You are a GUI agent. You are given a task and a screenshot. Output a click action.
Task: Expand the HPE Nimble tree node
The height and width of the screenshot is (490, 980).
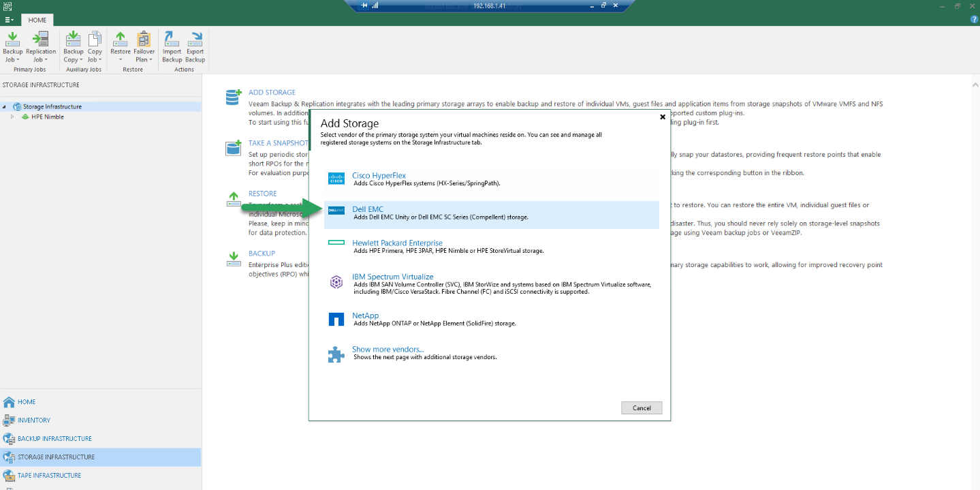[12, 117]
